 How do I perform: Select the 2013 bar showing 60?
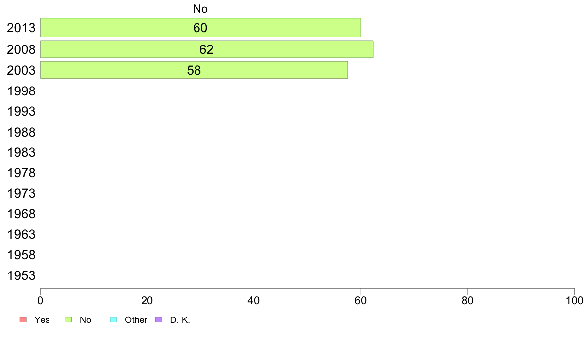pyautogui.click(x=200, y=27)
